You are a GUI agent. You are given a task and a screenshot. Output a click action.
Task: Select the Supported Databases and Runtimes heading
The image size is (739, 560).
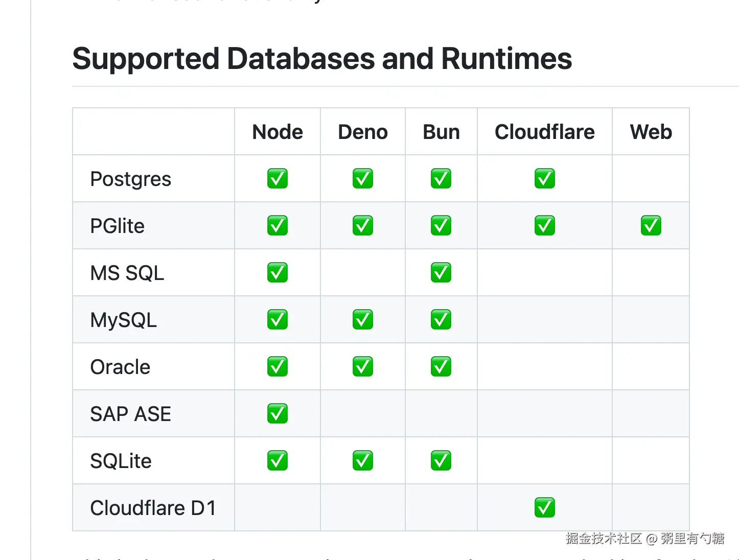[322, 59]
